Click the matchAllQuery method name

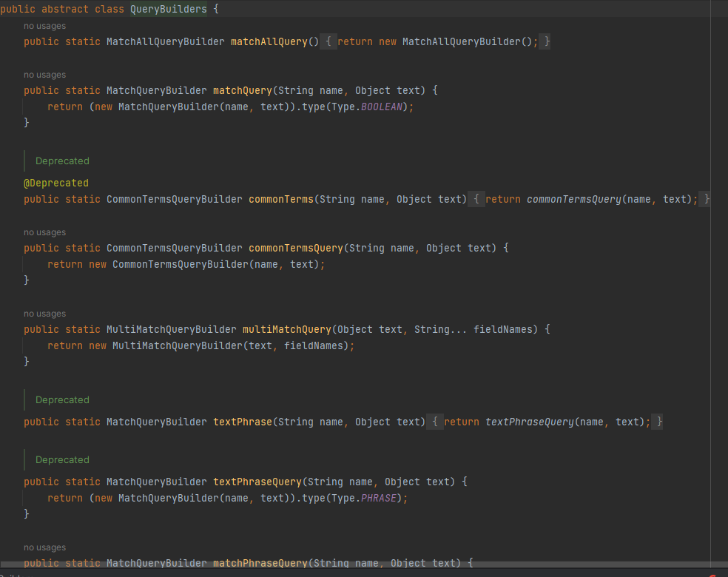pyautogui.click(x=269, y=41)
